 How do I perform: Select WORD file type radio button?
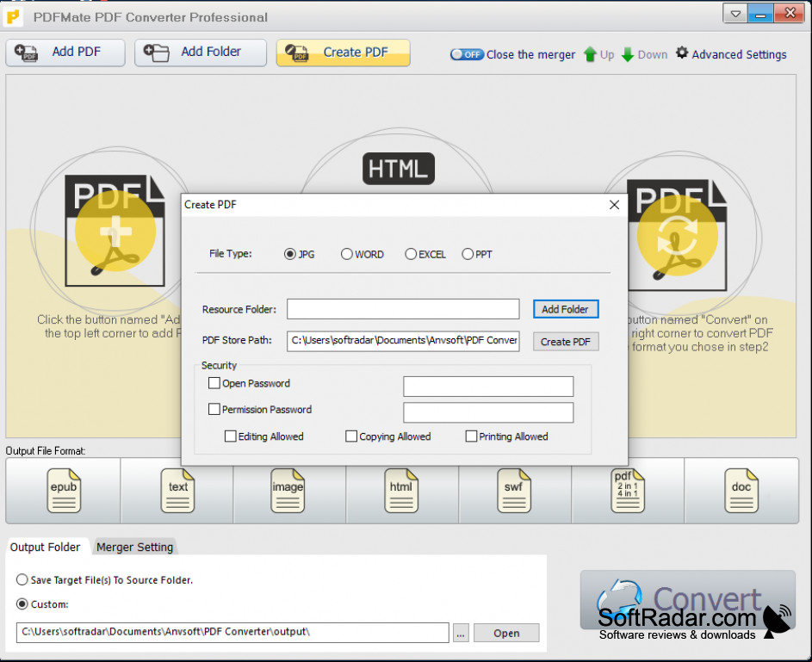[x=346, y=254]
